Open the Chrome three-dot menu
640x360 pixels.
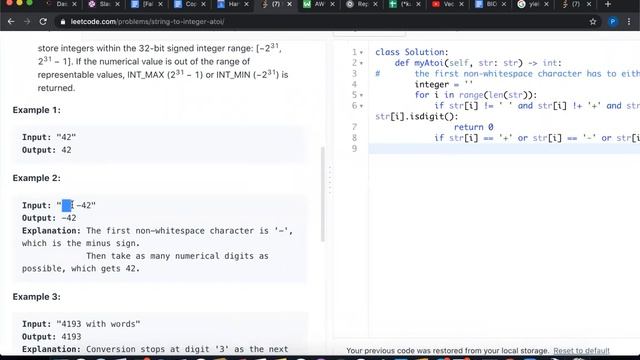(x=629, y=22)
